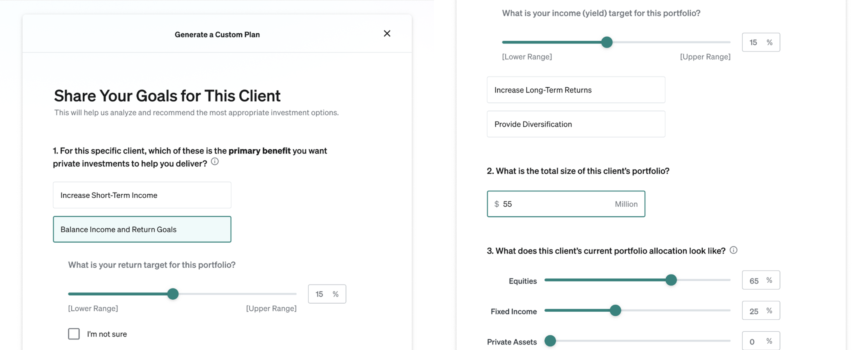
Task: Select Increase Short-Term Income option
Action: 142,195
